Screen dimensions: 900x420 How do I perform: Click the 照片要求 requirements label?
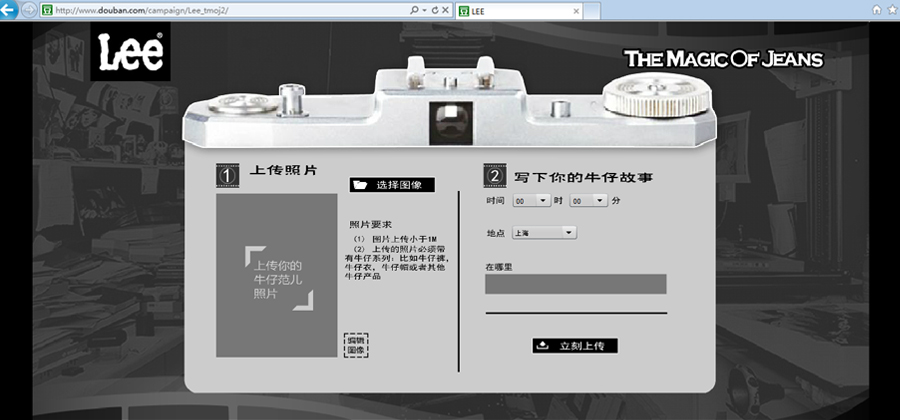(370, 224)
